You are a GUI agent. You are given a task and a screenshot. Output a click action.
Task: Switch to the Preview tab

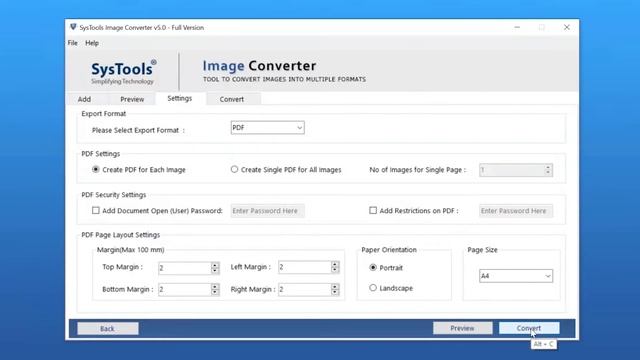click(x=132, y=99)
